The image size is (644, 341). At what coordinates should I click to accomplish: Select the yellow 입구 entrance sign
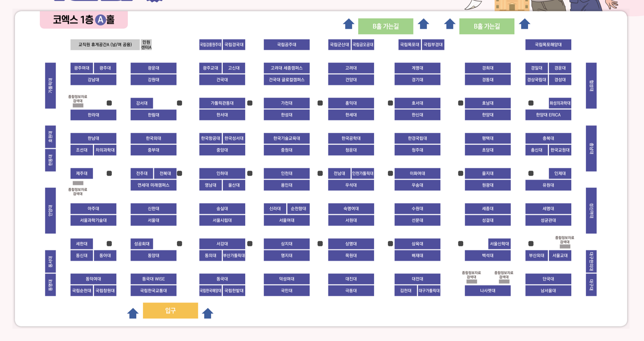(170, 311)
